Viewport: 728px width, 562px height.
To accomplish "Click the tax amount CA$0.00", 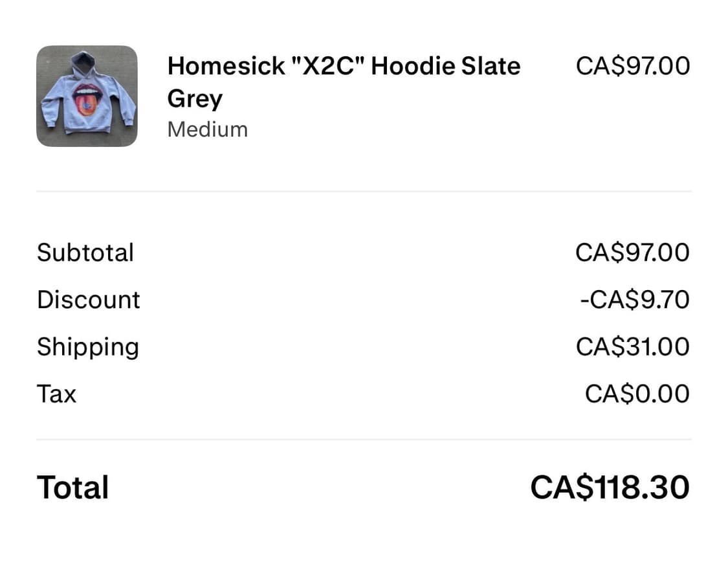I will pyautogui.click(x=637, y=394).
